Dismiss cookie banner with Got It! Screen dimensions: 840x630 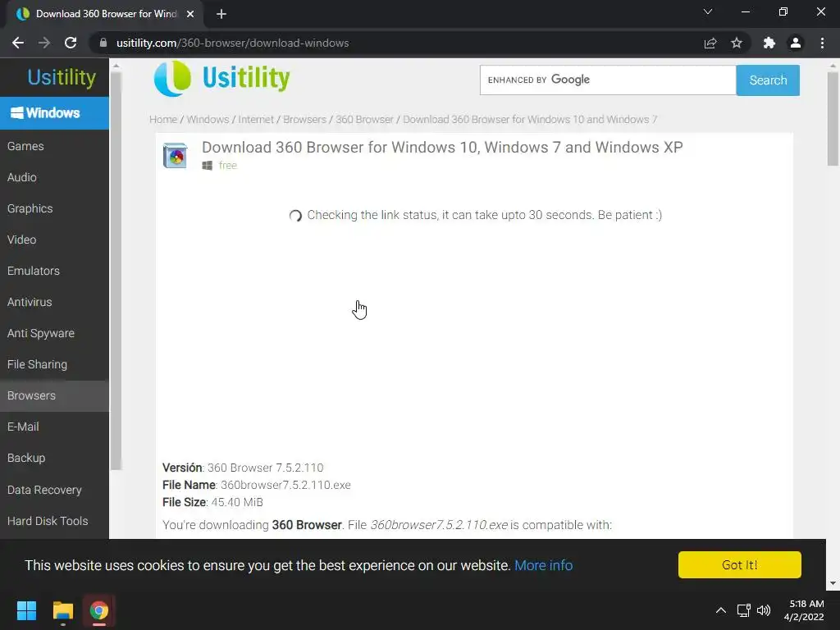739,564
